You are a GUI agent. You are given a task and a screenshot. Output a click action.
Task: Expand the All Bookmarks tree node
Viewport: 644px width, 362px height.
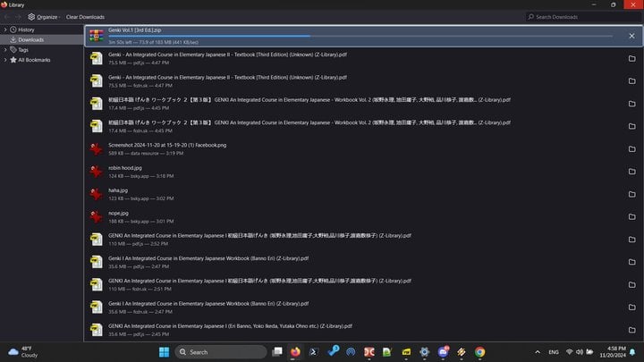click(x=5, y=60)
